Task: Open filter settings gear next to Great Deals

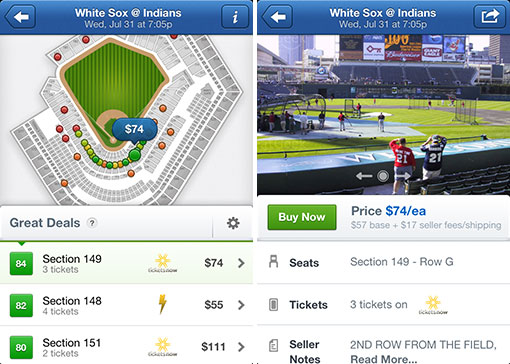Action: 233,223
